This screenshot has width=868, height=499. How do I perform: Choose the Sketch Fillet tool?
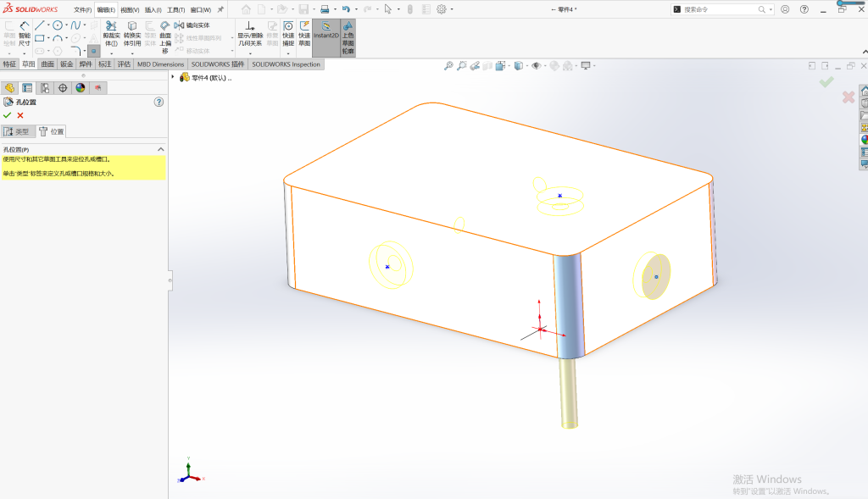(x=75, y=51)
